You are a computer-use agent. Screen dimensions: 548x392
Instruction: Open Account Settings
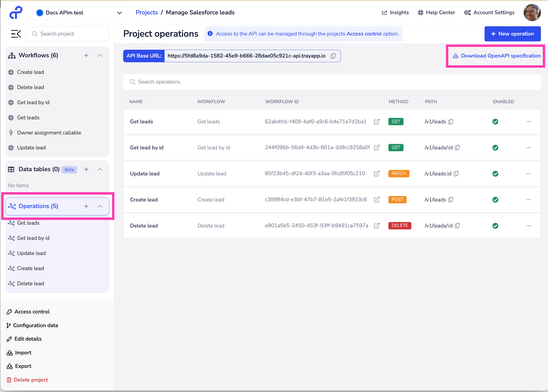(489, 12)
